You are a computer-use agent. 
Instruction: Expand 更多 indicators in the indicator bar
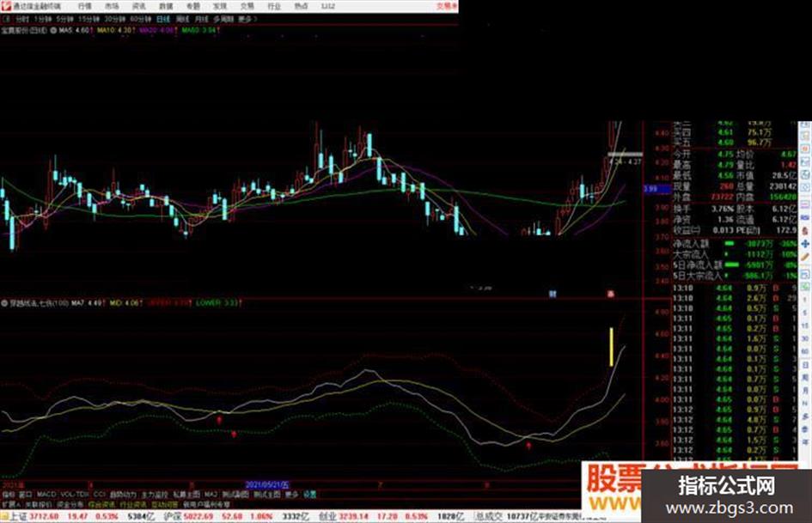[292, 495]
